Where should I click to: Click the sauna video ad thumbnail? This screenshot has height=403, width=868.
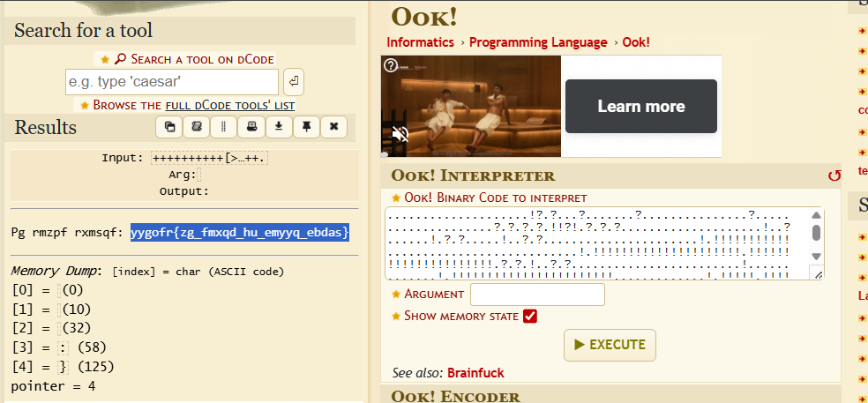(471, 107)
